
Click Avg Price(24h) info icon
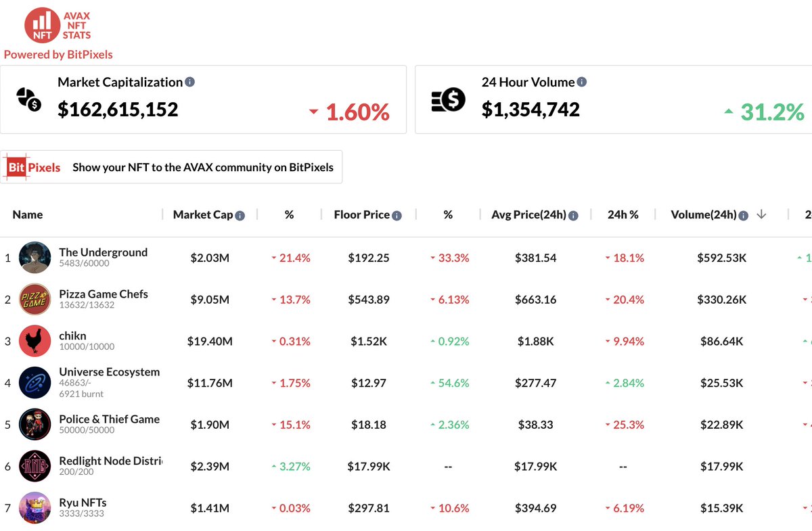574,215
